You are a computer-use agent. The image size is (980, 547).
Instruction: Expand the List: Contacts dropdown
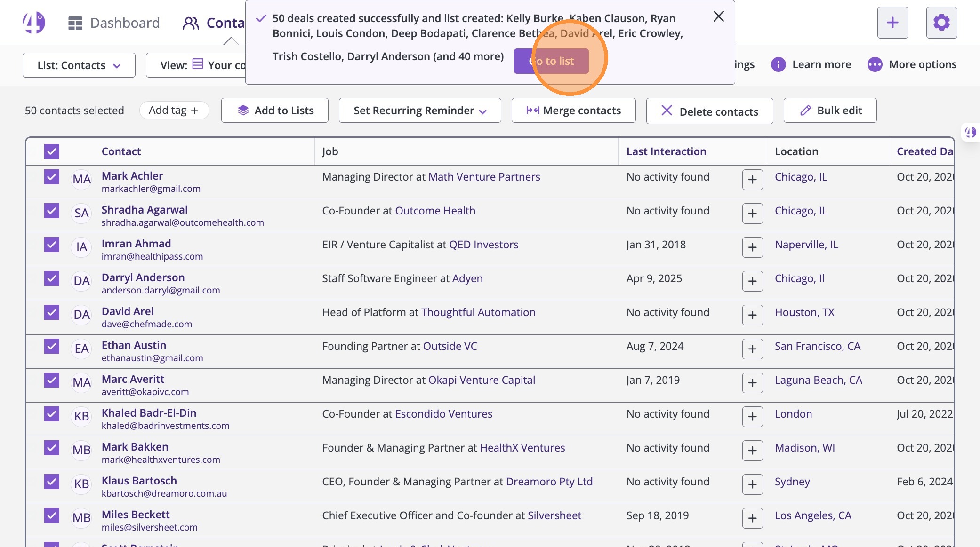coord(79,65)
